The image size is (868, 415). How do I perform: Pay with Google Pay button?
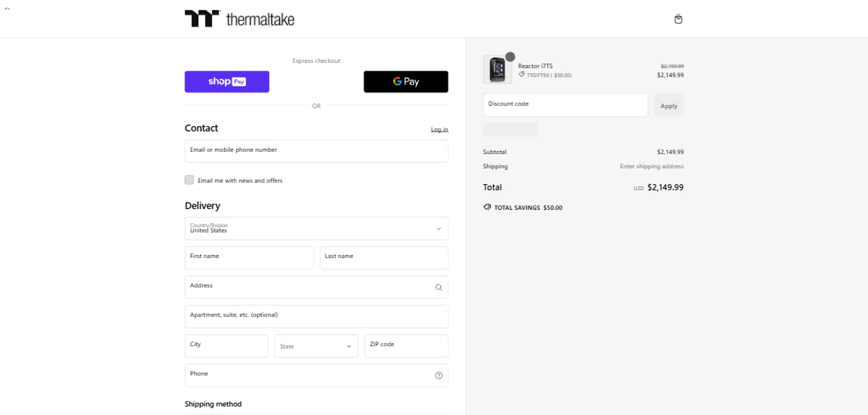coord(406,82)
